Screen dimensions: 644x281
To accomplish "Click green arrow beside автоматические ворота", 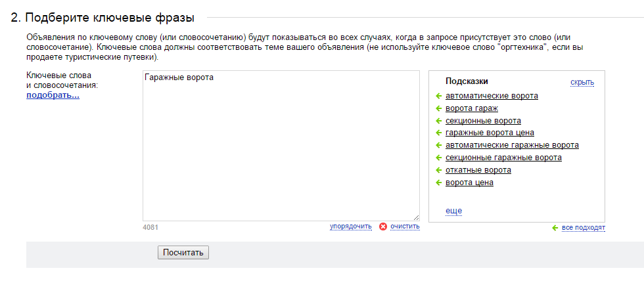I will click(x=439, y=97).
